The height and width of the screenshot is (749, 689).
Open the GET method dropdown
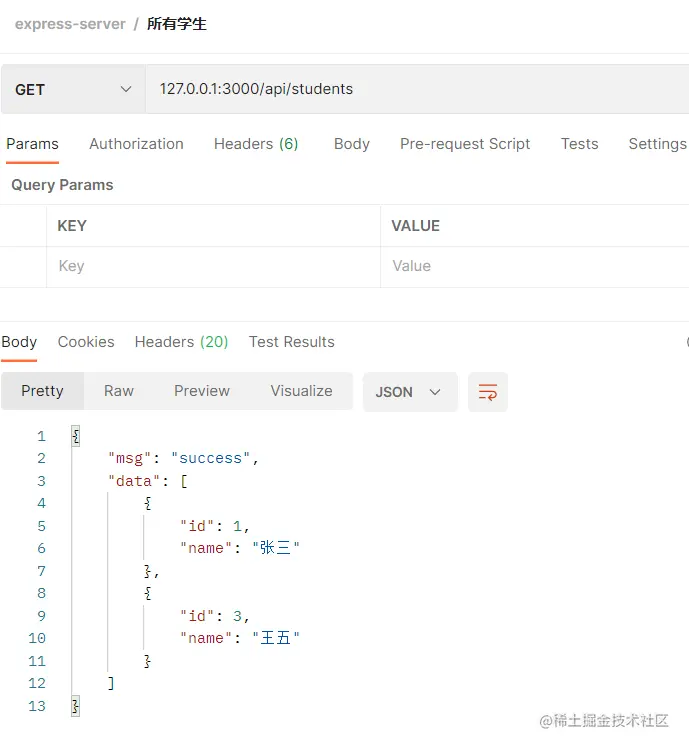(x=74, y=89)
